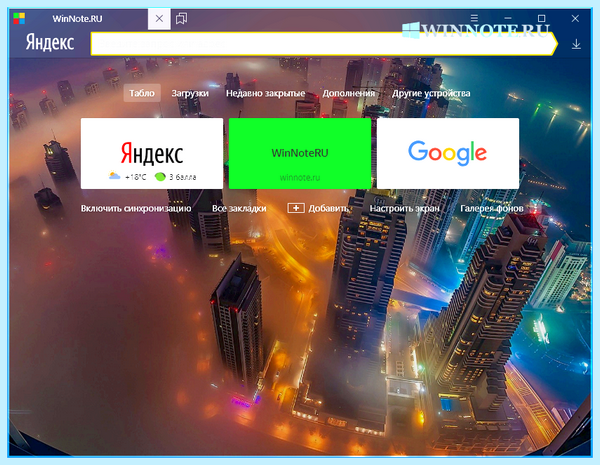Focus the yellow-outlined address bar
The height and width of the screenshot is (465, 600).
pyautogui.click(x=323, y=44)
